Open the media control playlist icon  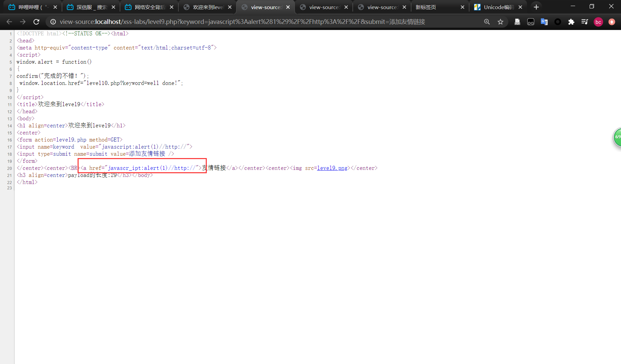click(x=585, y=22)
